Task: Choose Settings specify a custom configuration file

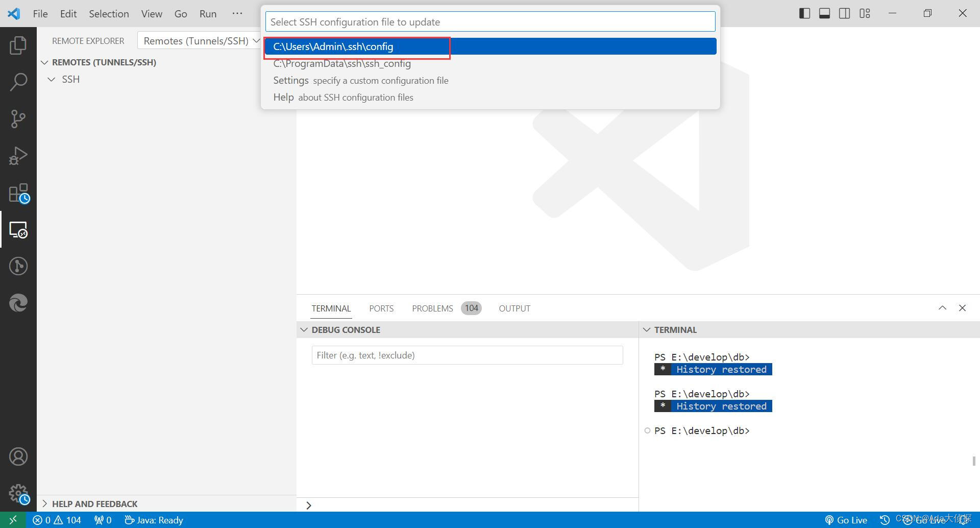Action: (x=491, y=80)
